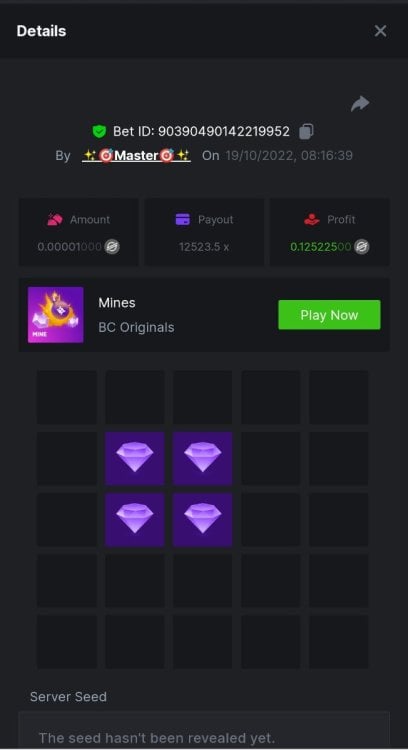
Task: Open the Master user profile link
Action: coord(136,155)
